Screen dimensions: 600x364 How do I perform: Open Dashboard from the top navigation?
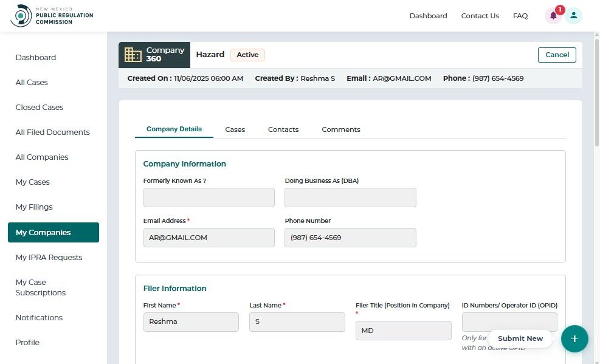428,16
